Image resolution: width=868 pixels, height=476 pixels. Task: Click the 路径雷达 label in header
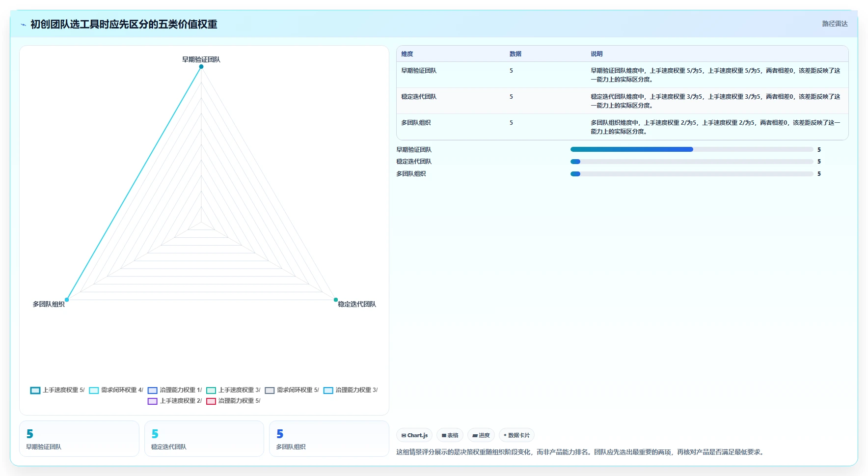pyautogui.click(x=835, y=24)
